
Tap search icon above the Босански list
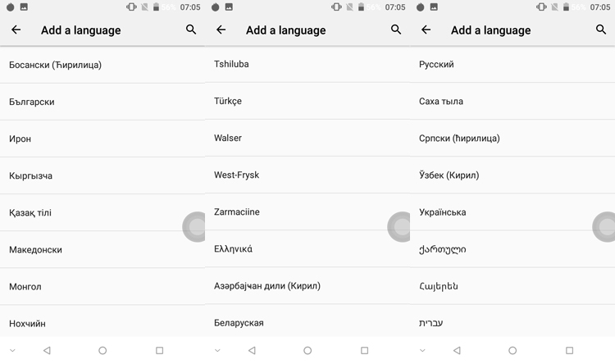point(191,30)
